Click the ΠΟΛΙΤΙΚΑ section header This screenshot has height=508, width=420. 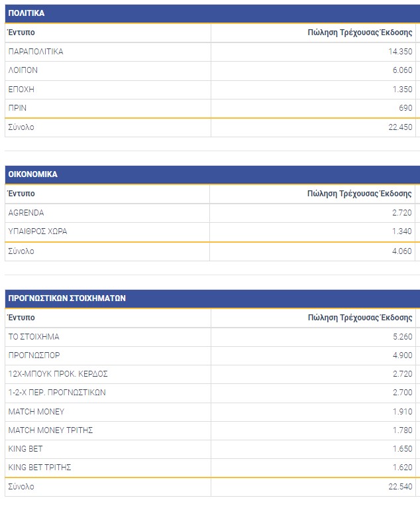pyautogui.click(x=26, y=13)
